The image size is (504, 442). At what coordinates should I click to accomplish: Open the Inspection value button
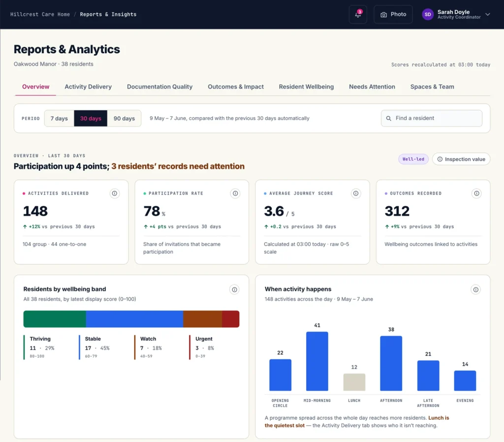point(461,159)
